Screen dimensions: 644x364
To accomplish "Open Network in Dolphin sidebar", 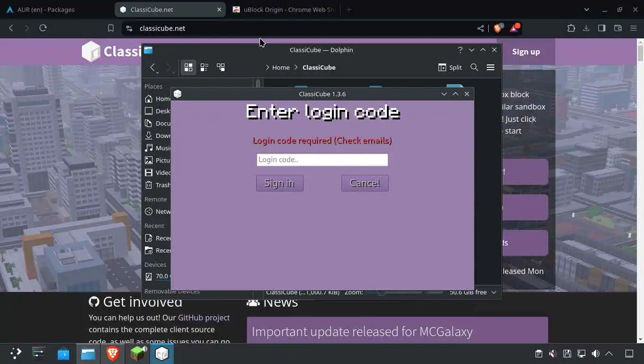I will 158,211.
